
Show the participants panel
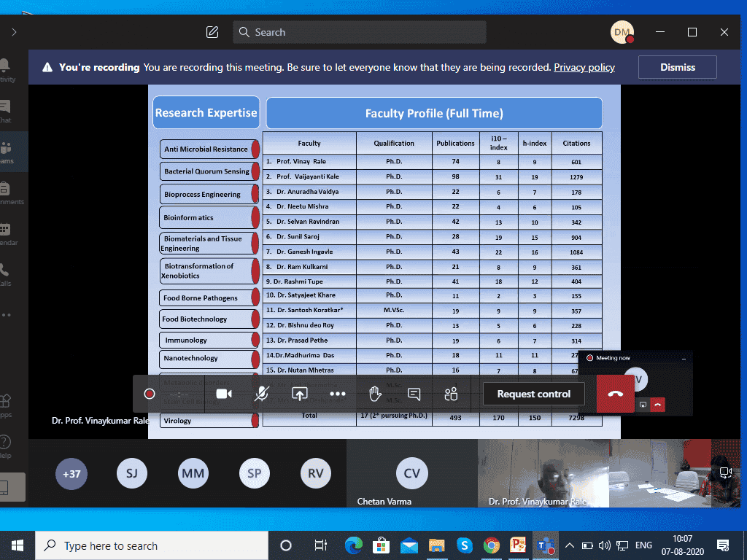tap(451, 394)
